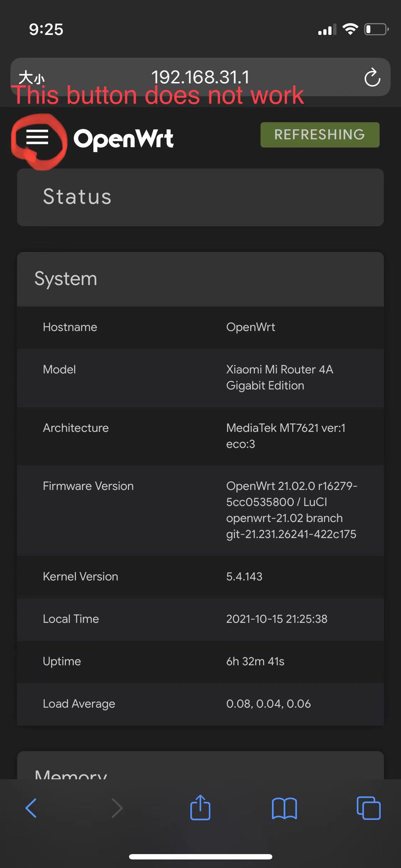Tap the Safari forward arrow icon

[117, 808]
